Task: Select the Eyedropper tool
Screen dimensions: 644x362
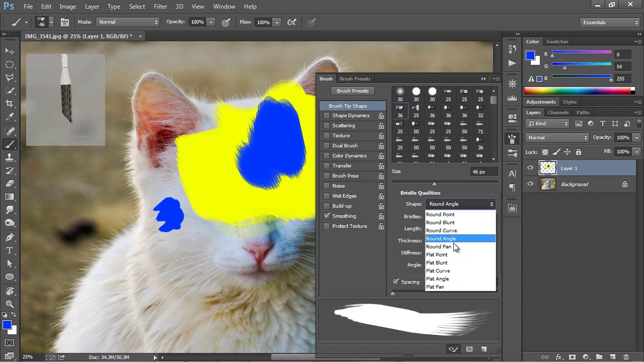Action: pyautogui.click(x=10, y=117)
